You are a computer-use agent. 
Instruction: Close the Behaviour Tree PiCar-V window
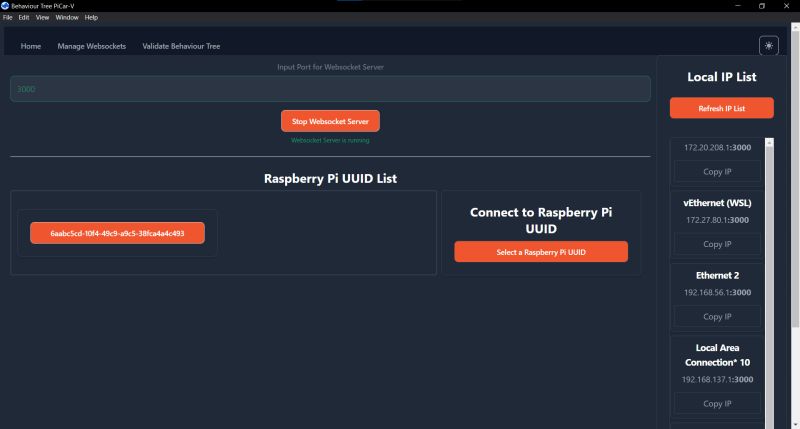click(x=786, y=6)
